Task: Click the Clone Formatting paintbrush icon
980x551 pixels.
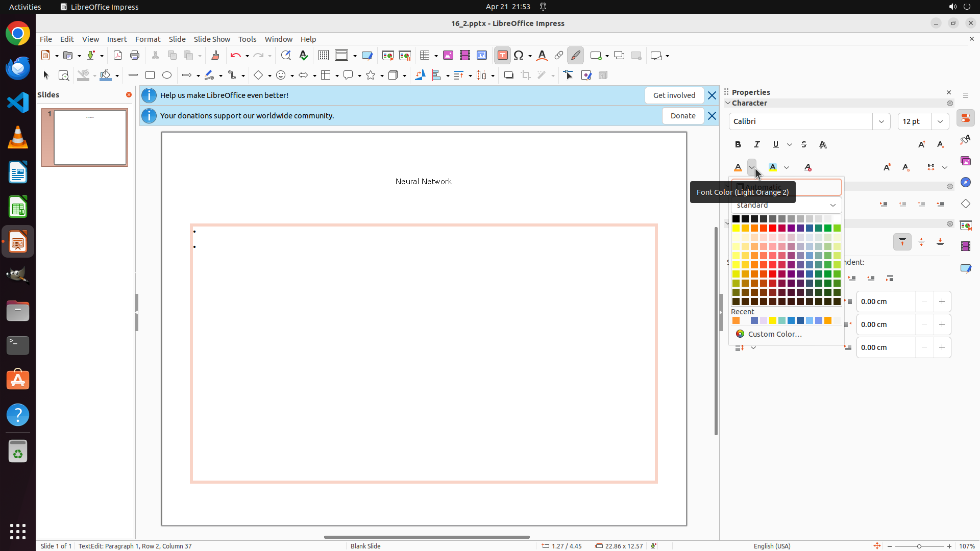Action: [x=215, y=56]
